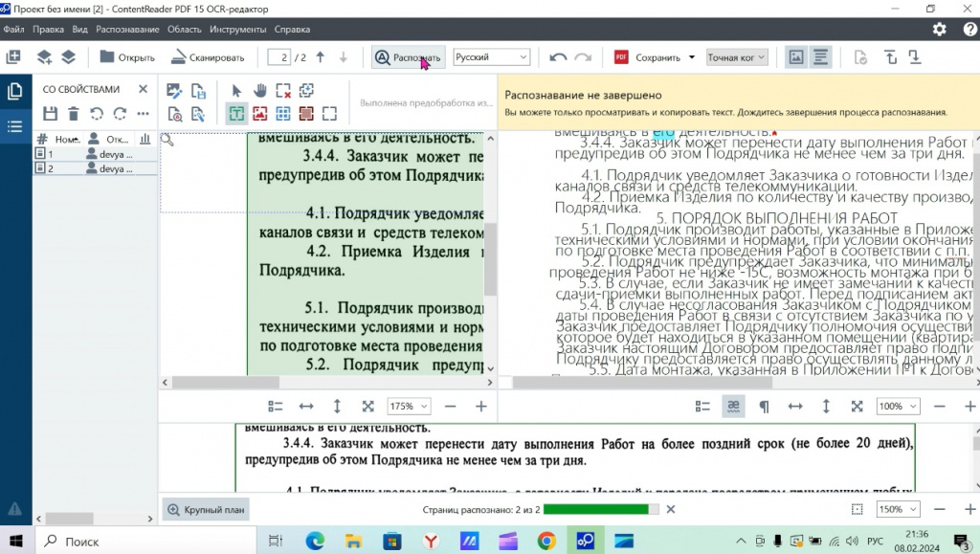Open Chrome from the taskbar
The image size is (980, 554).
tap(546, 541)
